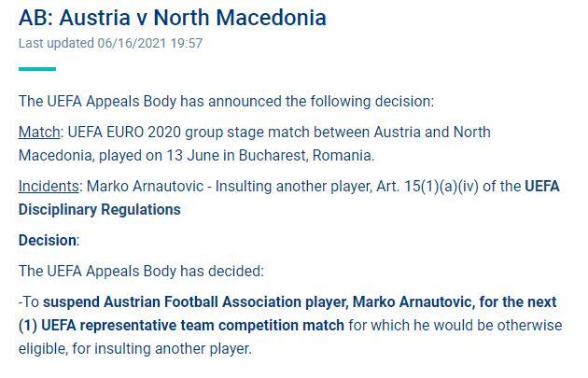Click the underlined Incidents label
Viewport: 588px width, 378px height.
point(49,187)
